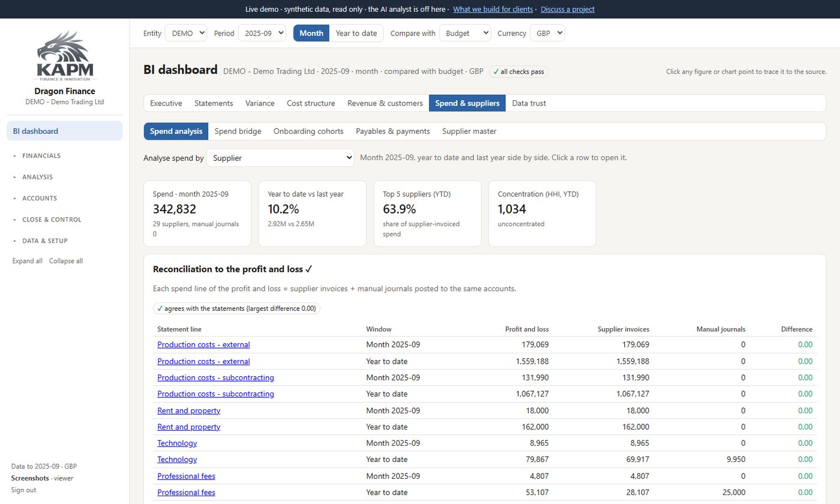
Task: Open the Compare with dropdown
Action: (x=465, y=33)
